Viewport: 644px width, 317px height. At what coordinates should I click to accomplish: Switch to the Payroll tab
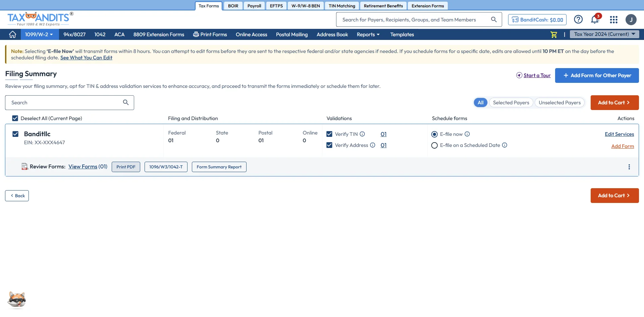(x=254, y=6)
